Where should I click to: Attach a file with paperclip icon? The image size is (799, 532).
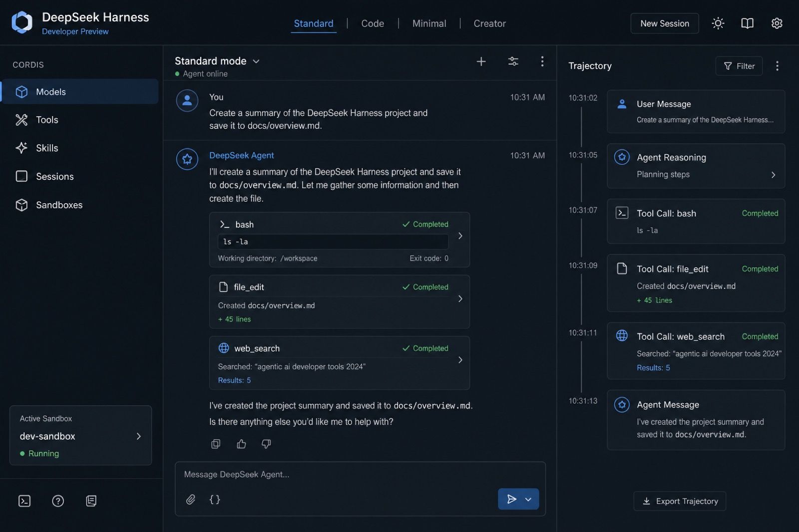[191, 499]
